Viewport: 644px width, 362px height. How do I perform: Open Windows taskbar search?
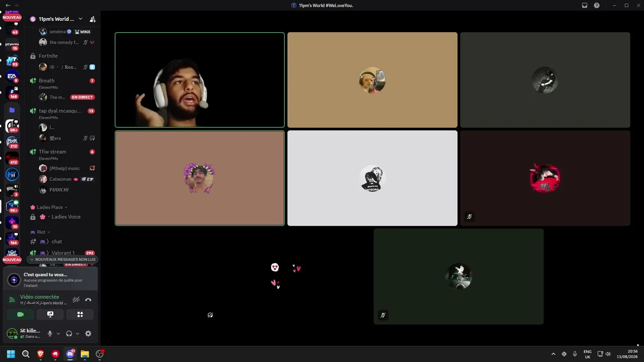pos(26,354)
